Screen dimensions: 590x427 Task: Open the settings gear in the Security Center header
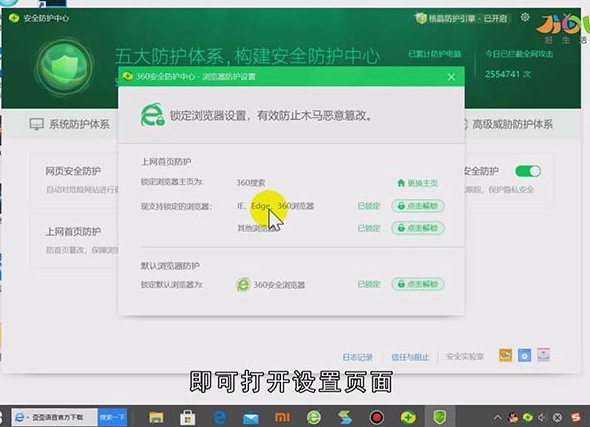click(525, 17)
